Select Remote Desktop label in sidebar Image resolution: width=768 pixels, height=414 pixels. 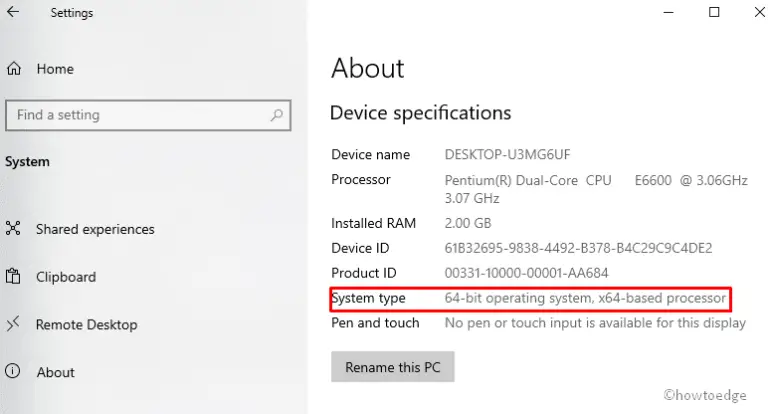[x=86, y=324]
